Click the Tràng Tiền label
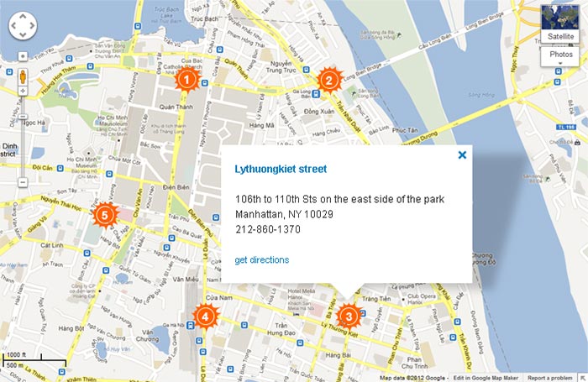 pos(376,299)
